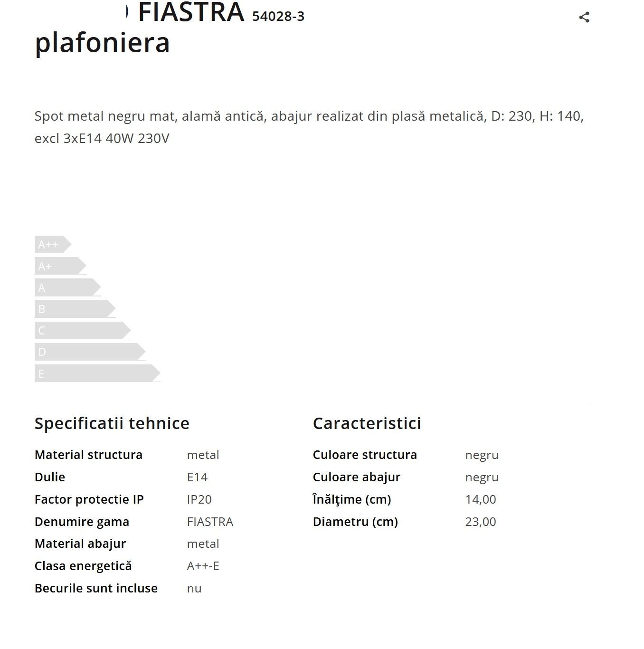Image resolution: width=644 pixels, height=649 pixels.
Task: Select the A+ energy class arrow
Action: 60,266
